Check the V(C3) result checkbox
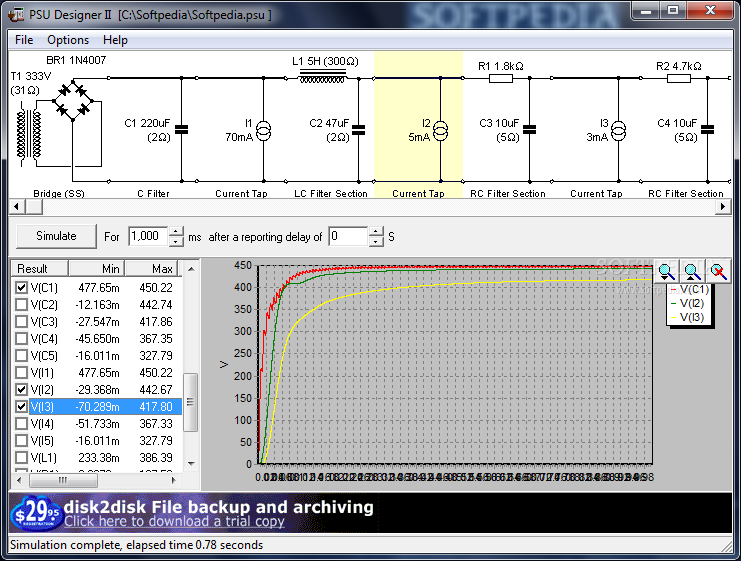The width and height of the screenshot is (741, 561). pos(21,321)
